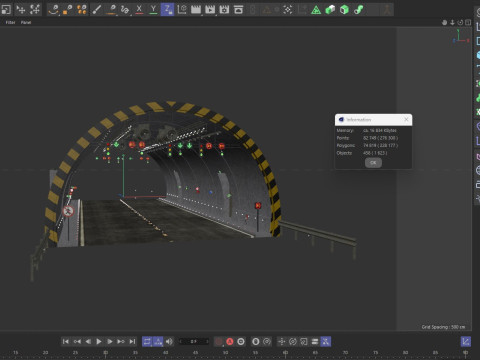480x360 pixels.
Task: Click the viewport axis orientation gizmo
Action: (x=461, y=36)
